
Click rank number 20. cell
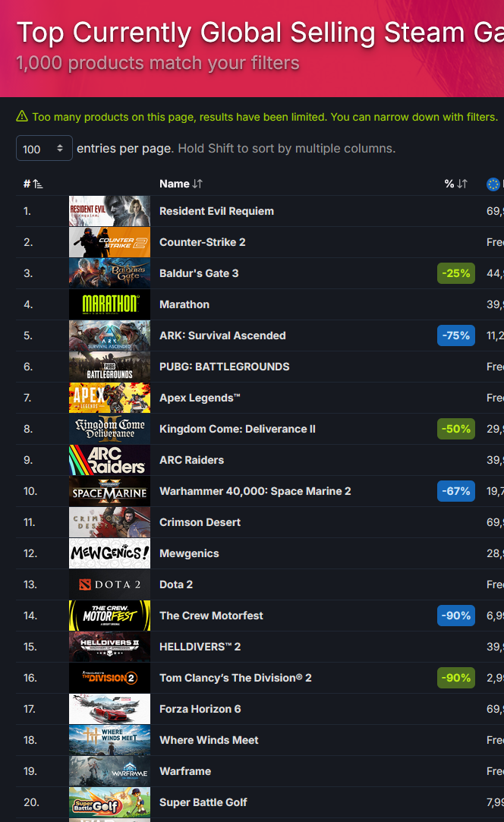click(31, 802)
